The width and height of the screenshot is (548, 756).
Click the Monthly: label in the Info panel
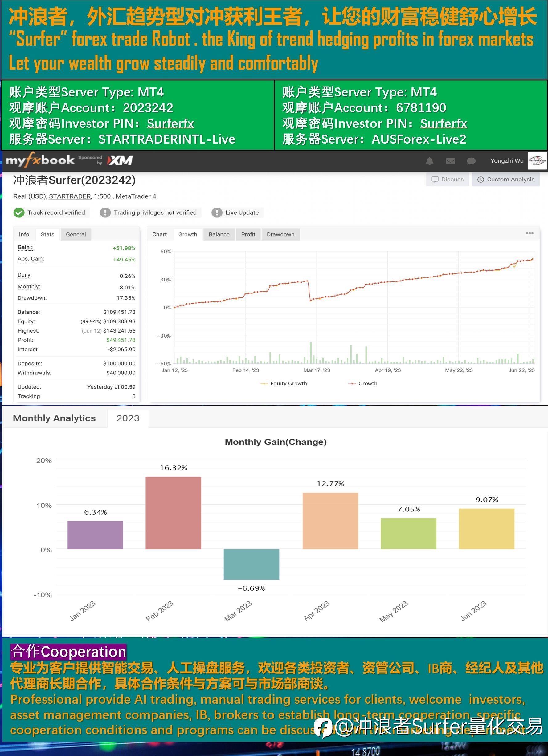click(x=29, y=287)
